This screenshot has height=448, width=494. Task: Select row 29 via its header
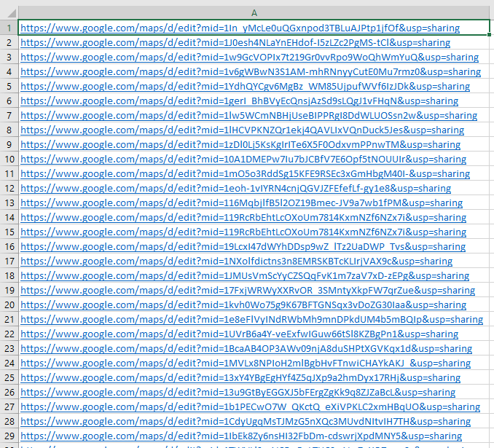pyautogui.click(x=9, y=436)
